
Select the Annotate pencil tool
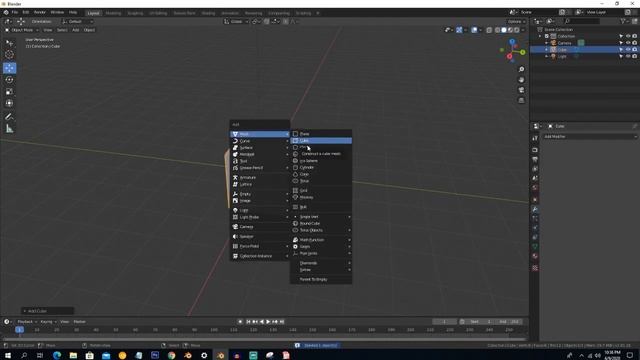point(9,117)
